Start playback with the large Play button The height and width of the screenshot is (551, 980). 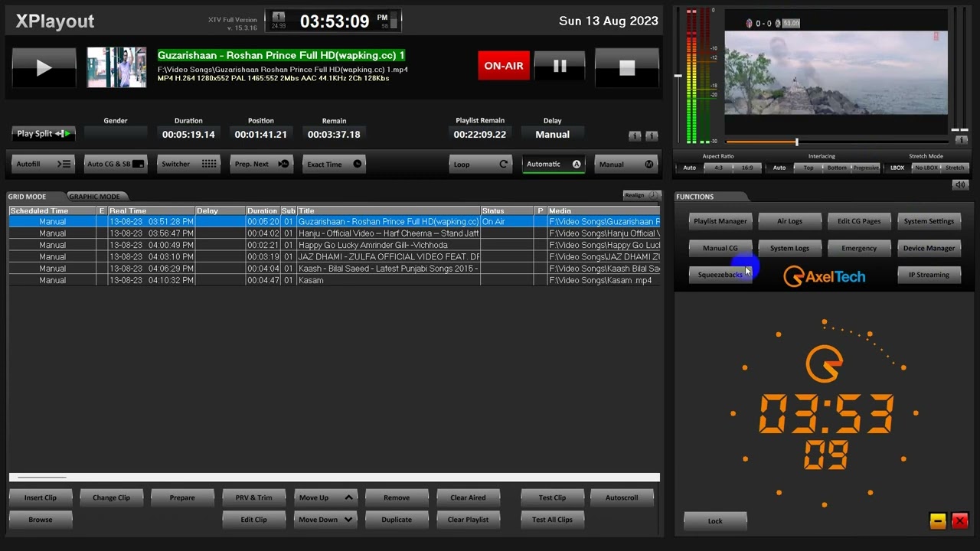pyautogui.click(x=44, y=67)
